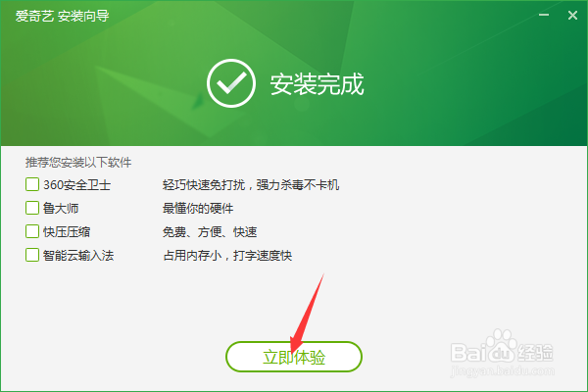Click the 智能云输入法 label text
The height and width of the screenshot is (392, 588).
tap(78, 256)
